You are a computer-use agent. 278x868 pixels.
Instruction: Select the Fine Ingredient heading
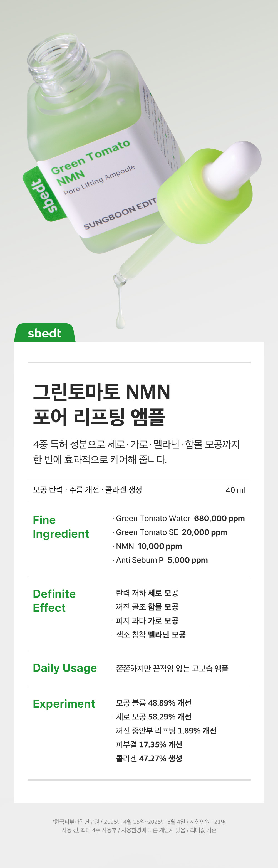(61, 527)
